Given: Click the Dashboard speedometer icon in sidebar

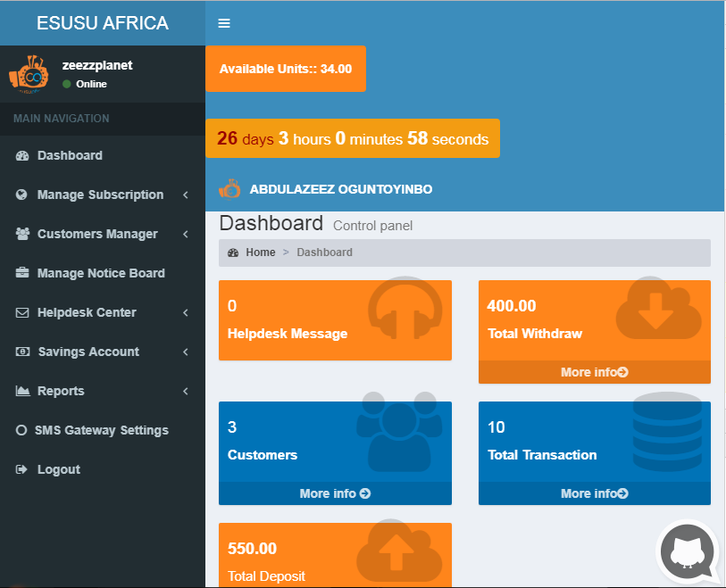Looking at the screenshot, I should coord(22,155).
